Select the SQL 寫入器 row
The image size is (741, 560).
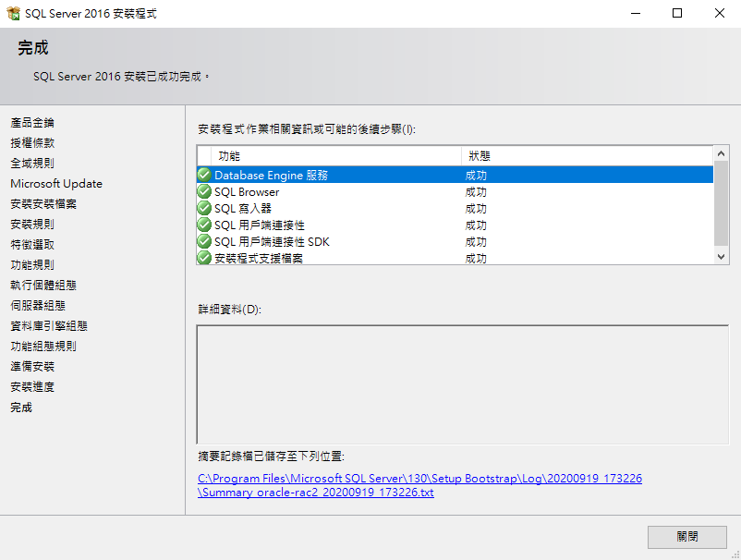[456, 208]
